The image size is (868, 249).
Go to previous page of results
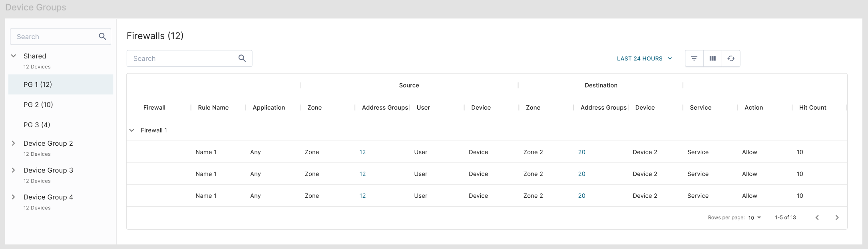tap(817, 217)
